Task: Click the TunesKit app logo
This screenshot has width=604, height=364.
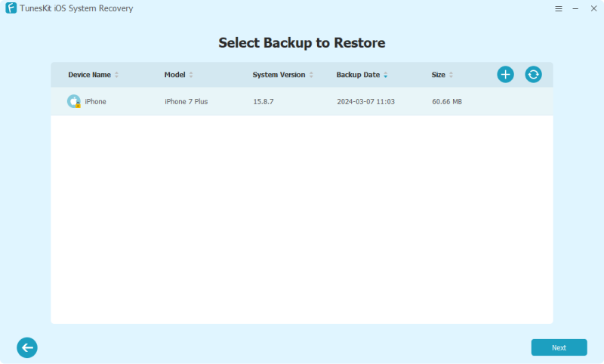Action: [11, 8]
